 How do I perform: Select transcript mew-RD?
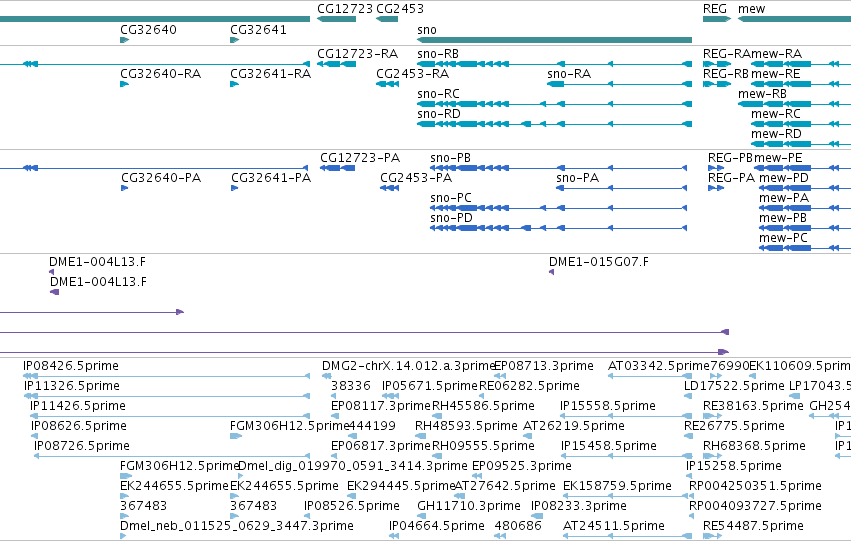coord(801,144)
